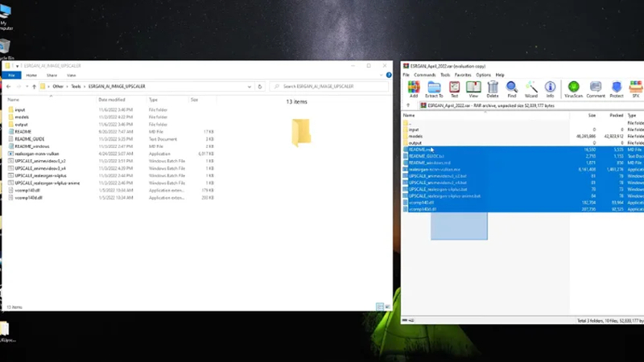Open quick access toolbar dropdown in Explorer title
The image size is (644, 362).
click(x=17, y=66)
